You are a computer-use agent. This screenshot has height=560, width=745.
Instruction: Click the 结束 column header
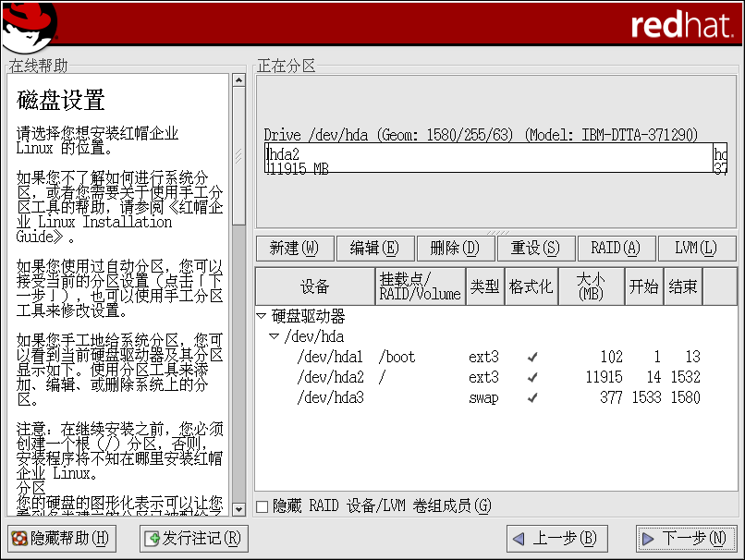click(x=683, y=286)
